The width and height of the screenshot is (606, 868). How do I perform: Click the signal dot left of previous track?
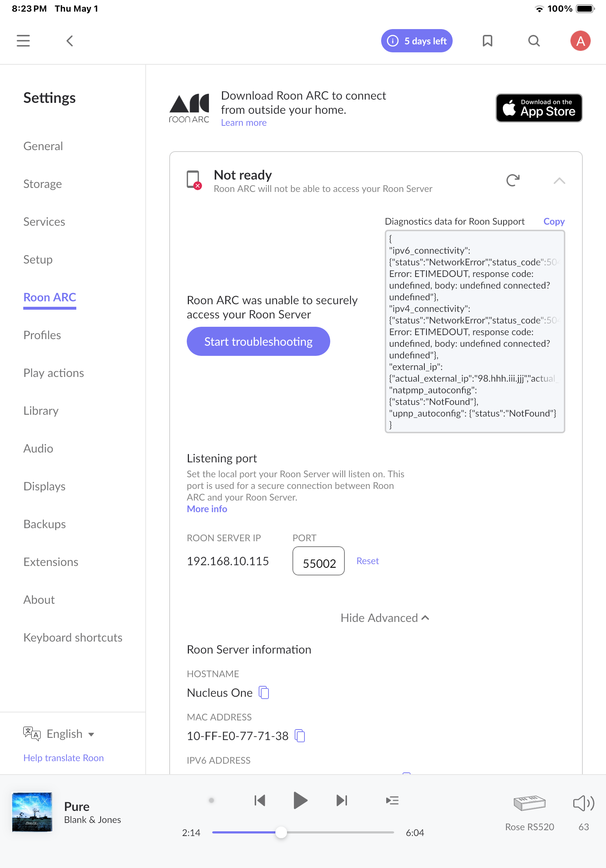coord(211,800)
